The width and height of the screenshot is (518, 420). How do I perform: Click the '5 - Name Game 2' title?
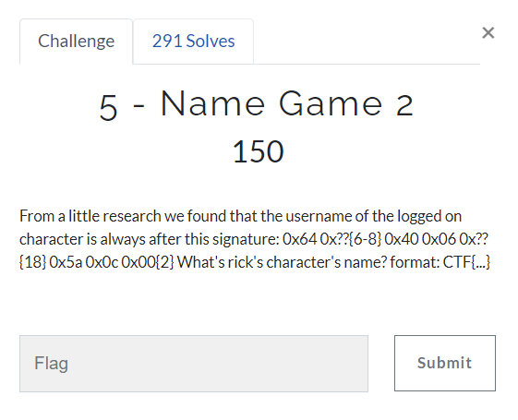pos(257,104)
